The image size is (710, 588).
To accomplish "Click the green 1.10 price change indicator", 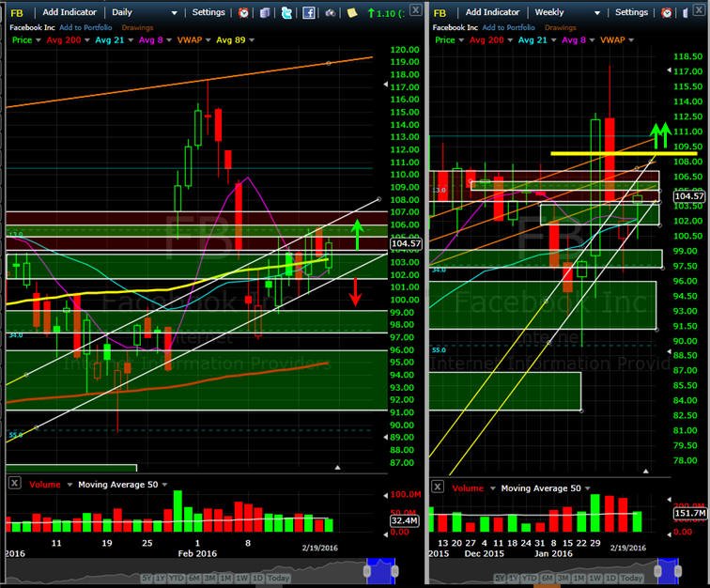I will pos(386,13).
